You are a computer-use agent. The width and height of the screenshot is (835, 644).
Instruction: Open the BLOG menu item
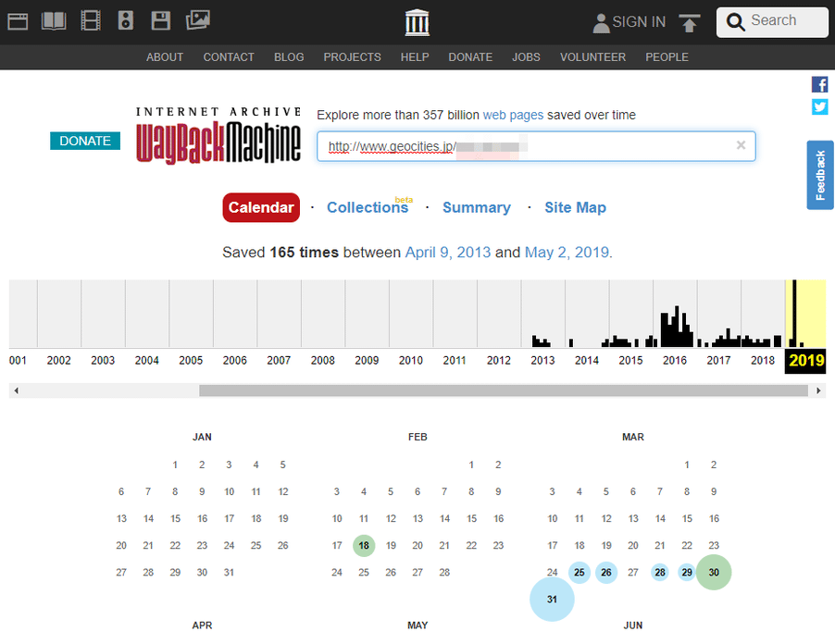(x=289, y=57)
